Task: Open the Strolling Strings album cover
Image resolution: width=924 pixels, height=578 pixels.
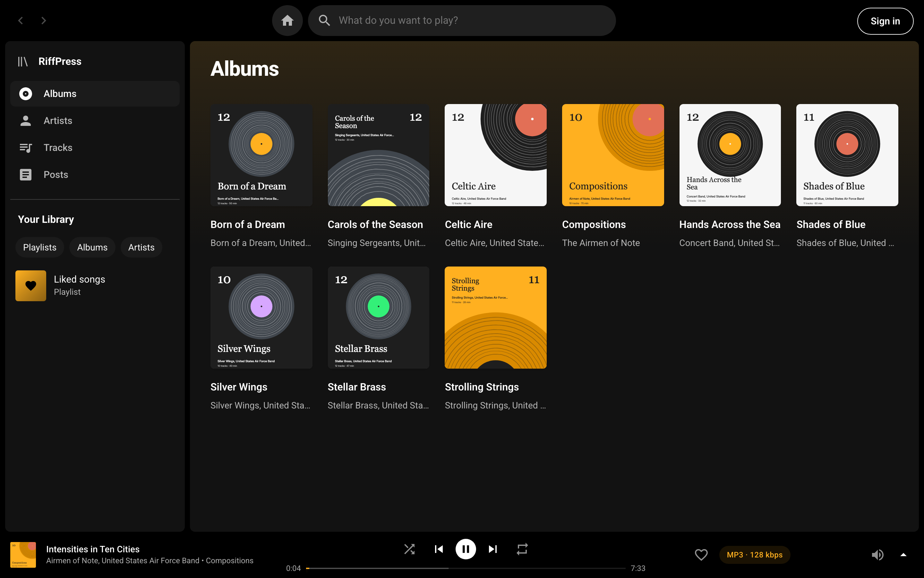Action: [x=496, y=317]
